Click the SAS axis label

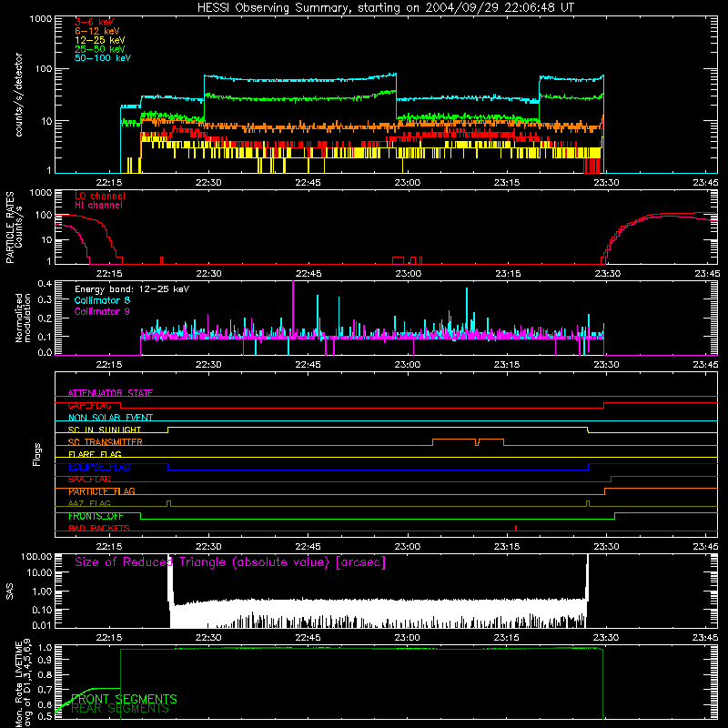[9, 591]
